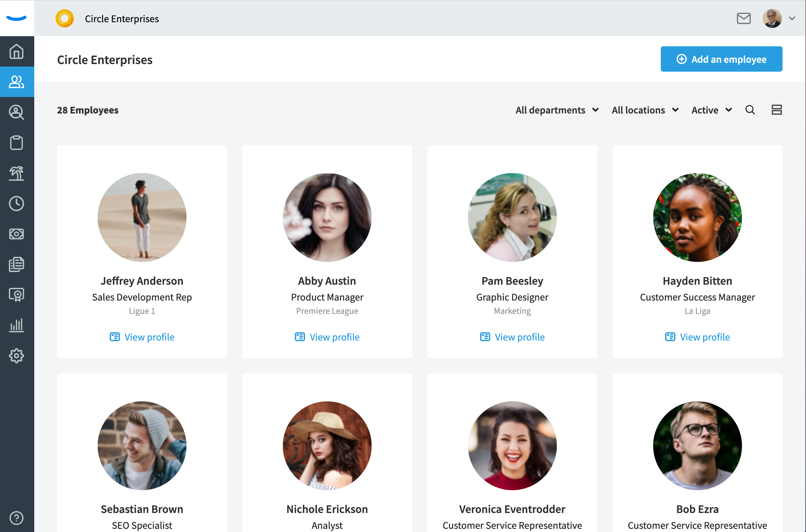Click the help question mark icon

click(16, 518)
